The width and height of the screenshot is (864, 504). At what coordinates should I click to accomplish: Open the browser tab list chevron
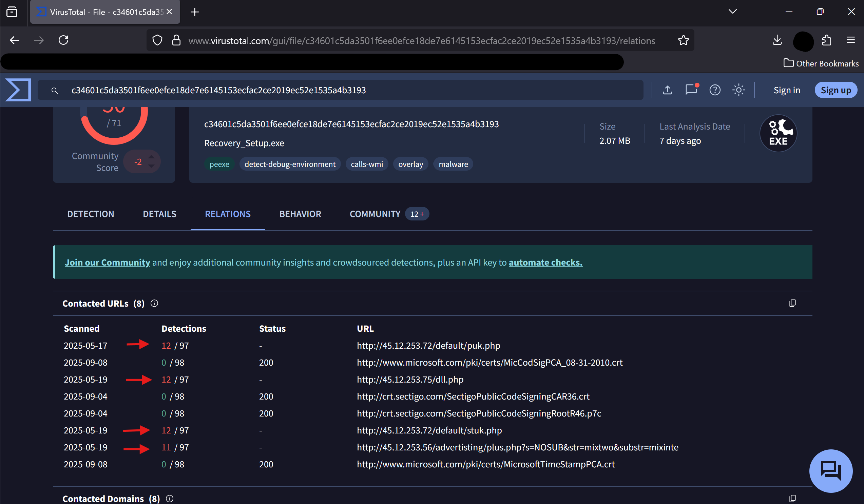(732, 11)
